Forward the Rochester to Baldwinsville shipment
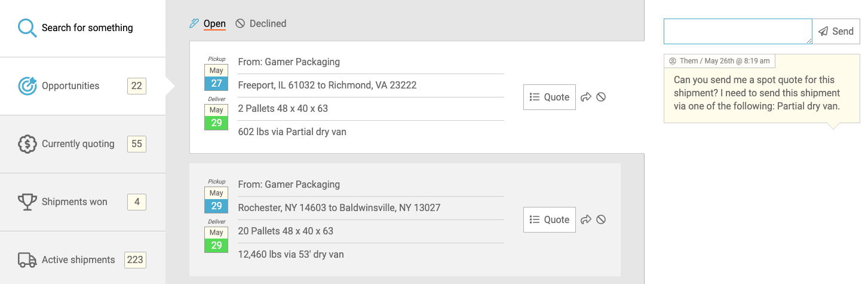 [586, 219]
